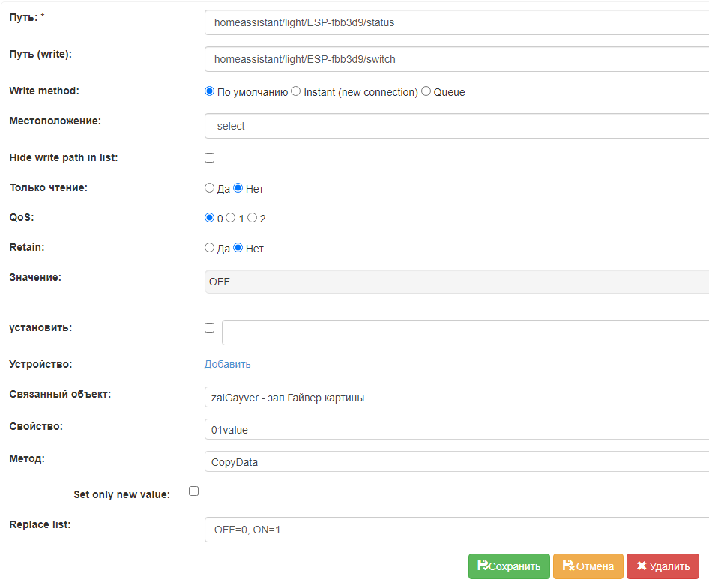Set Только чтение to Да
The height and width of the screenshot is (588, 709).
[x=210, y=187]
